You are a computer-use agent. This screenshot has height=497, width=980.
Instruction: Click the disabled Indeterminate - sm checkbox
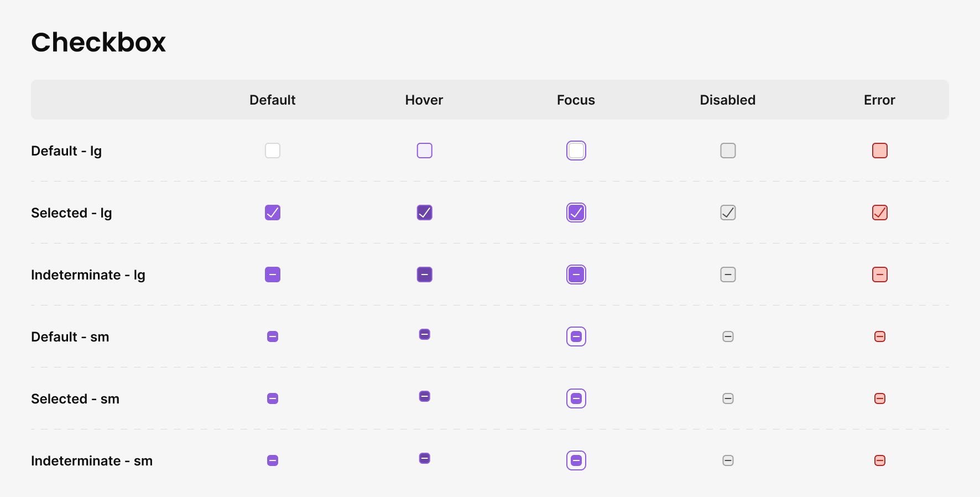point(728,460)
